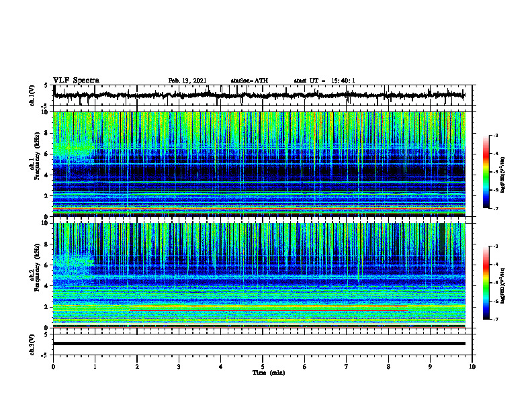Click inside the ch.2 spectrogram panel
532x411 pixels.
pyautogui.click(x=259, y=275)
